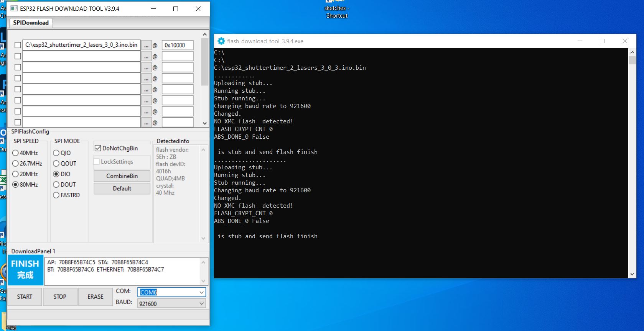Click browse button for first firmware file row
This screenshot has height=331, width=644.
146,45
